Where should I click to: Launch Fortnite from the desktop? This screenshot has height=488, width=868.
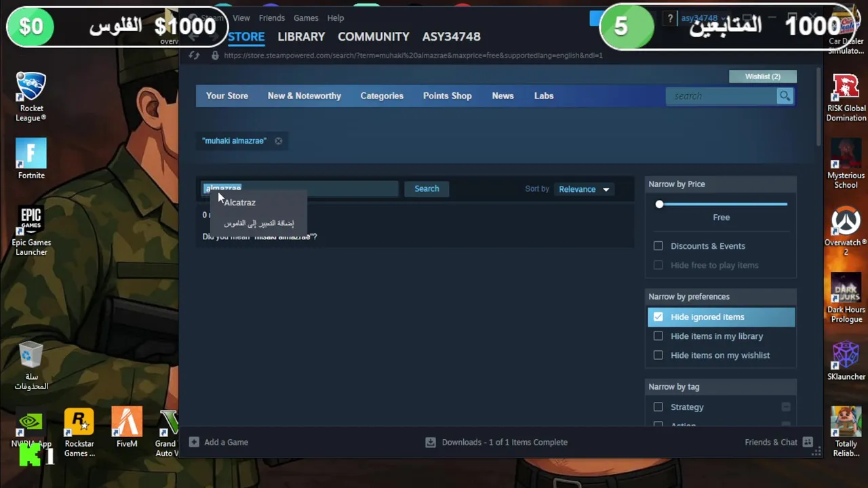[x=31, y=159]
